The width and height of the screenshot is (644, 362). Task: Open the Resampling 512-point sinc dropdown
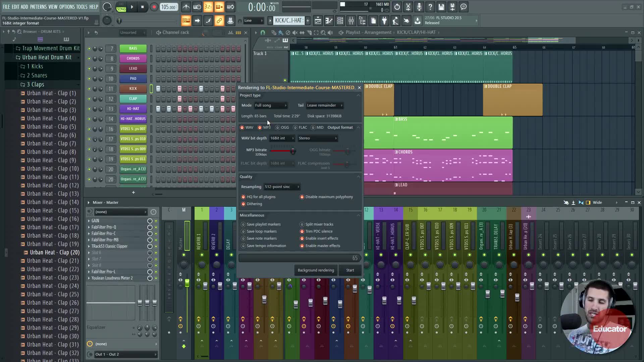point(282,187)
